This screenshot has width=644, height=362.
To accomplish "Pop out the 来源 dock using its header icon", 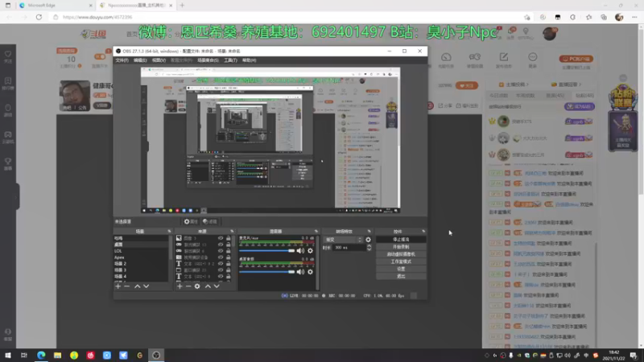I will coord(232,232).
